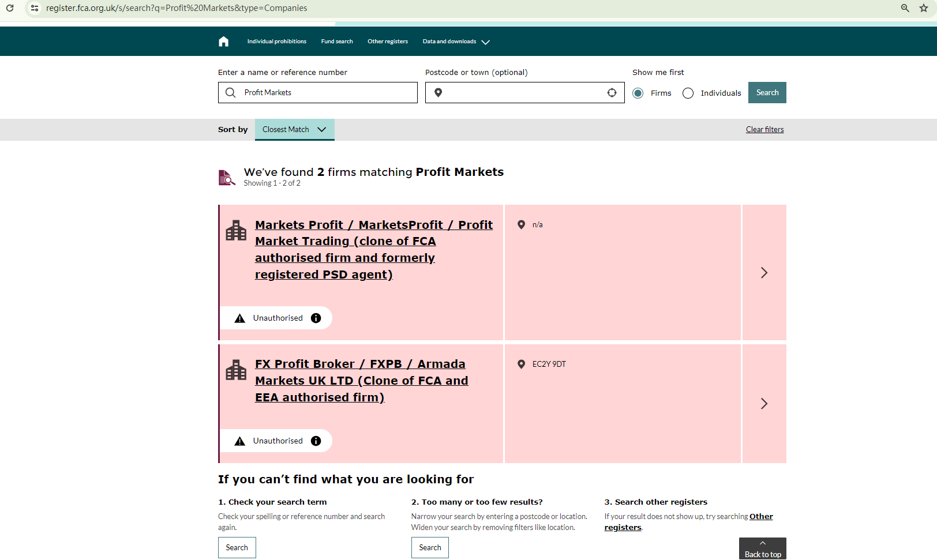Open FX Profit Broker result via right chevron
The width and height of the screenshot is (937, 560).
(764, 404)
